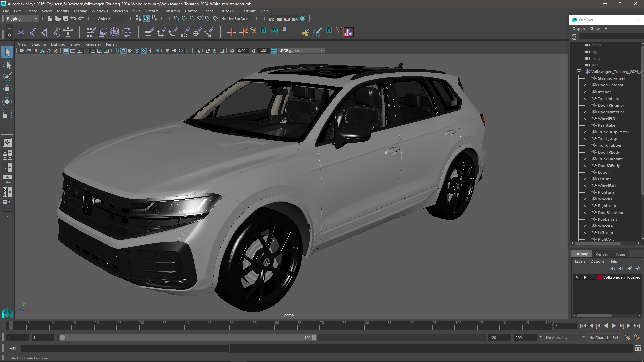This screenshot has height=362, width=644.
Task: Open the Deform menu
Action: click(152, 11)
